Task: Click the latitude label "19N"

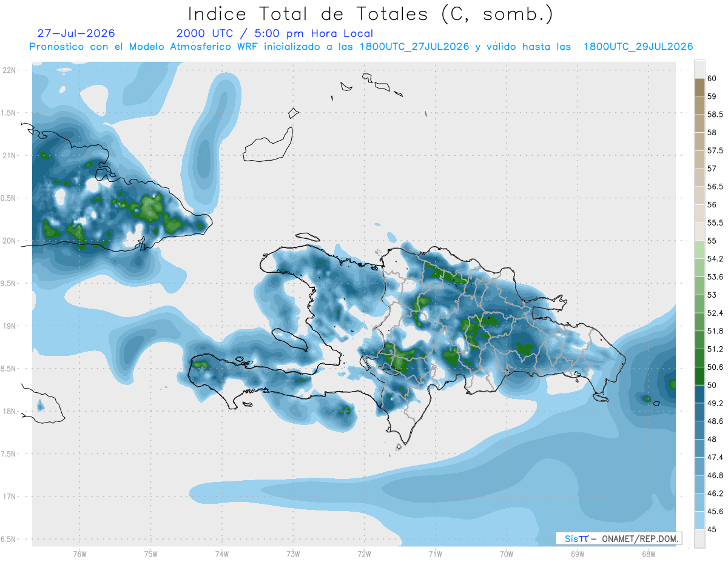Action: pos(10,326)
